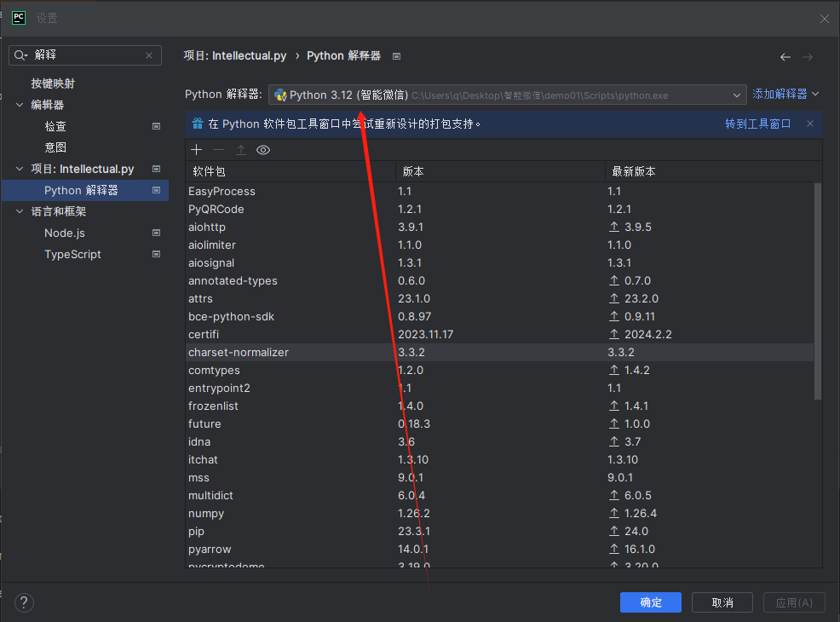
Task: Click project-level icon next to Node.js
Action: (157, 233)
